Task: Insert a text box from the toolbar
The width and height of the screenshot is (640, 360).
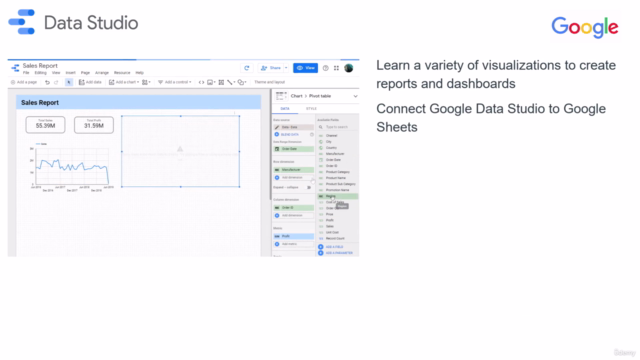Action: click(221, 82)
